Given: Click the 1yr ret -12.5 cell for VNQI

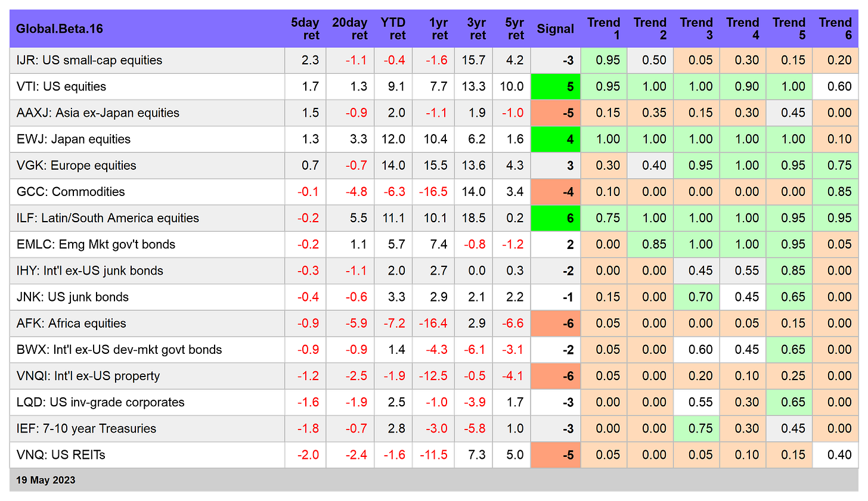Looking at the screenshot, I should 433,376.
